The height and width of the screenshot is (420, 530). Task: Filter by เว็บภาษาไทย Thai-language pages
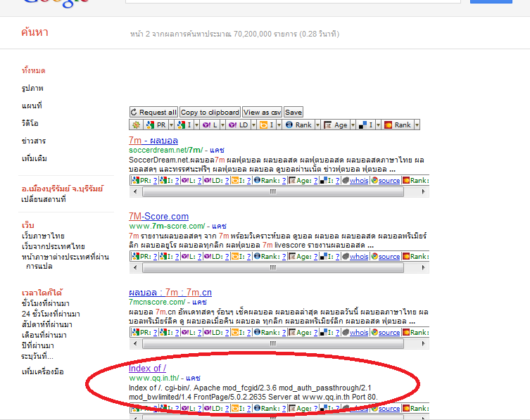[x=43, y=236]
